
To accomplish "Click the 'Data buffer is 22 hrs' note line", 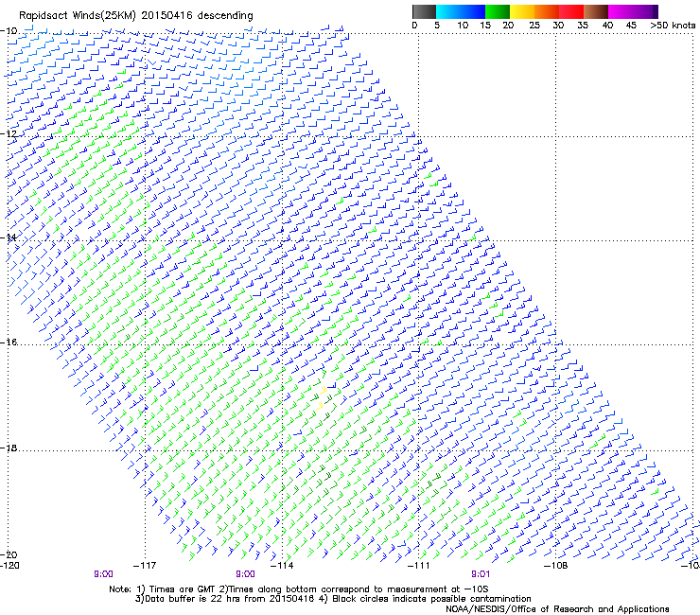I will point(333,599).
